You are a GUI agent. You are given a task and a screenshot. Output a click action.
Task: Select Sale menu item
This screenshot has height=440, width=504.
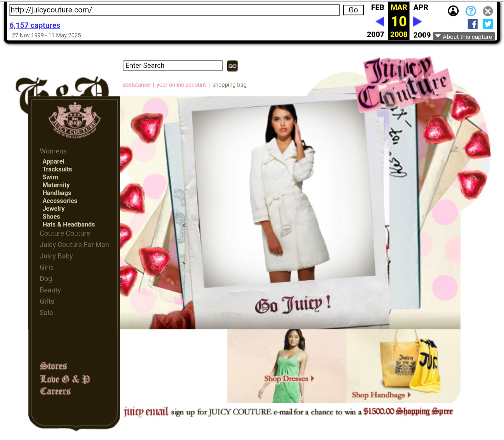tap(46, 313)
